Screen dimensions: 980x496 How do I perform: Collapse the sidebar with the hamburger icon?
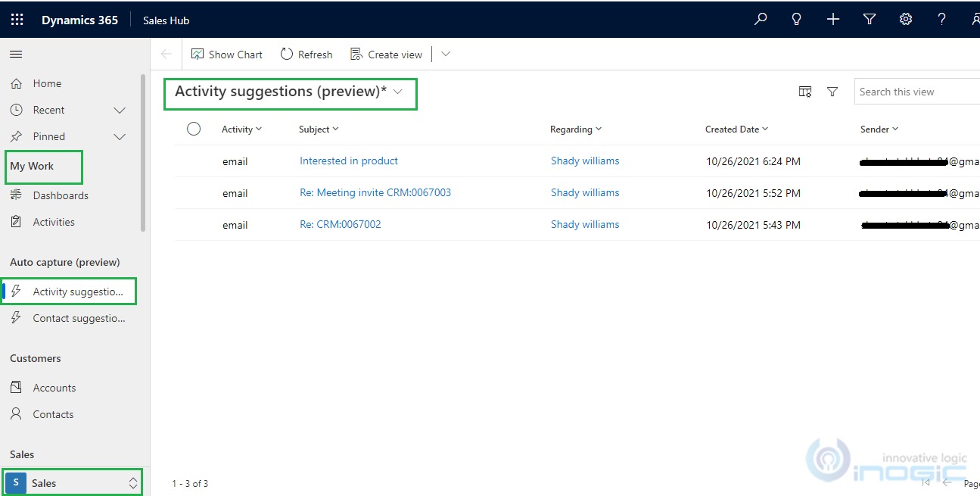pyautogui.click(x=16, y=54)
